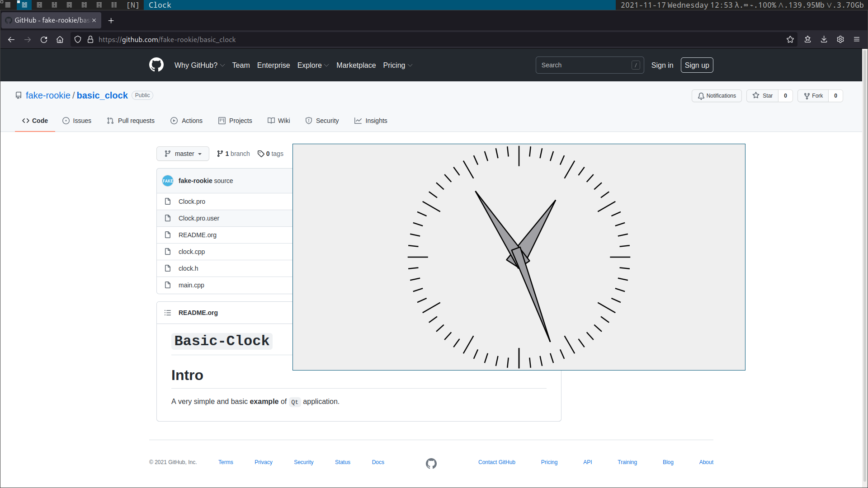
Task: Click the Actions tab icon
Action: click(175, 121)
